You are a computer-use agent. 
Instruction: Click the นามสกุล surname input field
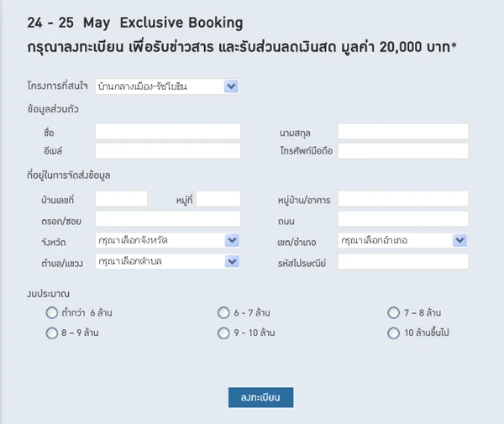(403, 132)
